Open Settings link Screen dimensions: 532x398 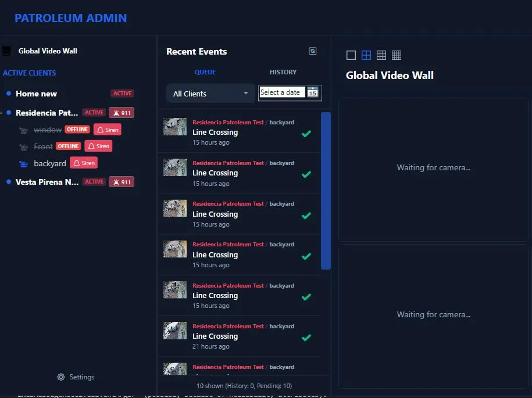coord(82,377)
